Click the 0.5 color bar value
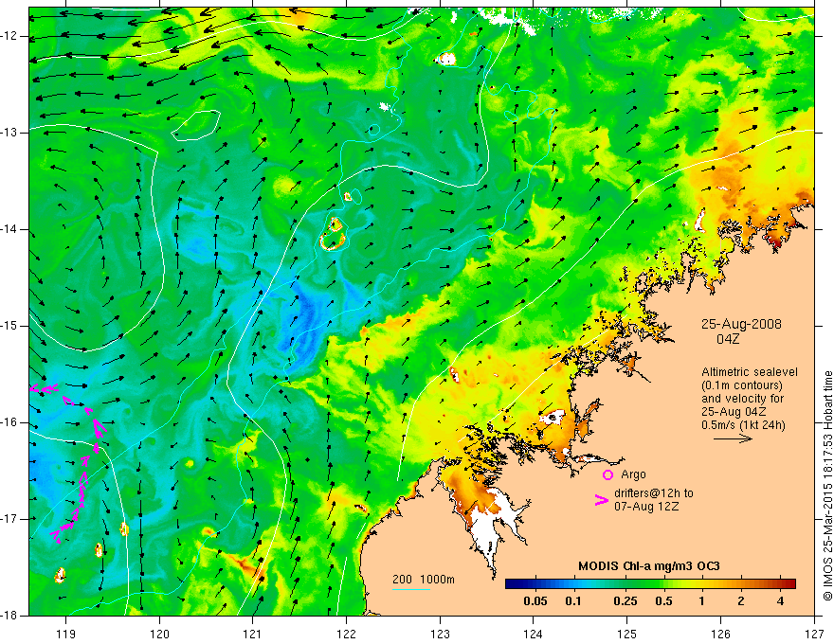This screenshot has width=834, height=644. (x=663, y=601)
